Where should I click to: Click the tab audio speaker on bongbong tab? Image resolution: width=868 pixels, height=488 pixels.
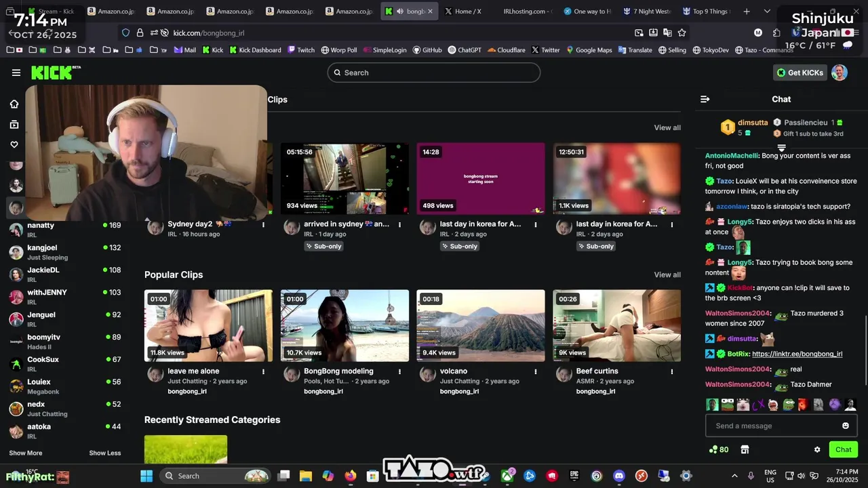coord(399,12)
